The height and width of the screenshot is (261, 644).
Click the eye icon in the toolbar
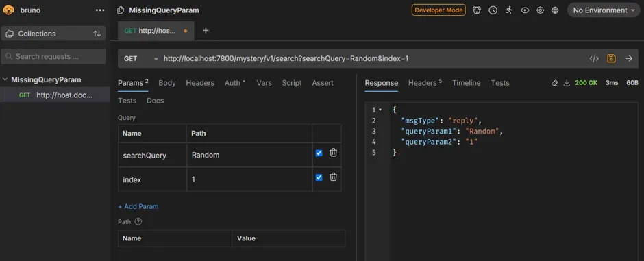(x=525, y=10)
